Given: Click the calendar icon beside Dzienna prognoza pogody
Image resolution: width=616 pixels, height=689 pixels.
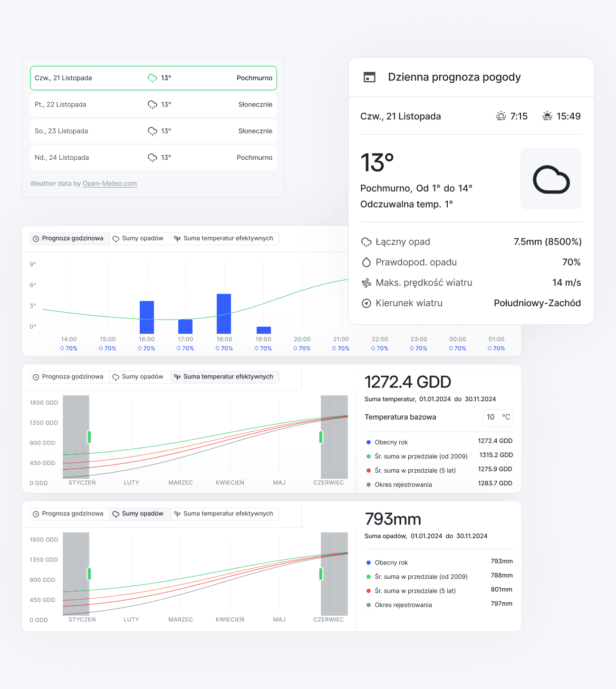Looking at the screenshot, I should pos(369,77).
